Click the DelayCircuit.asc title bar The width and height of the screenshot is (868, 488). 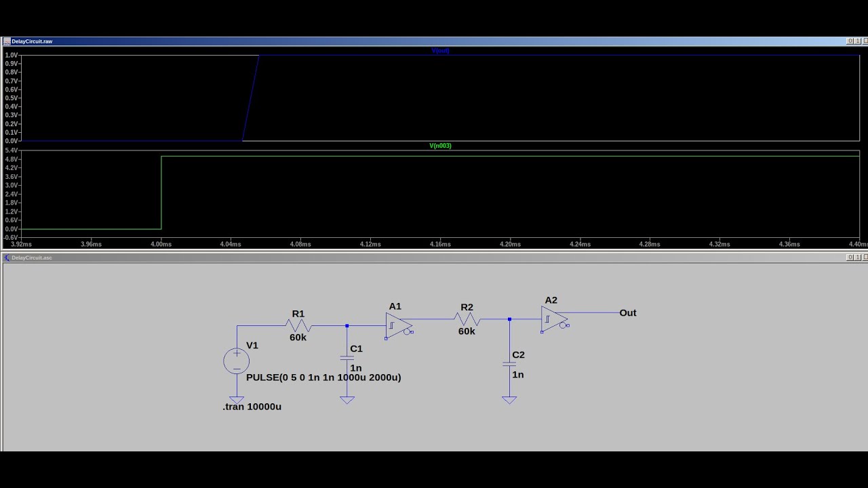[434, 258]
